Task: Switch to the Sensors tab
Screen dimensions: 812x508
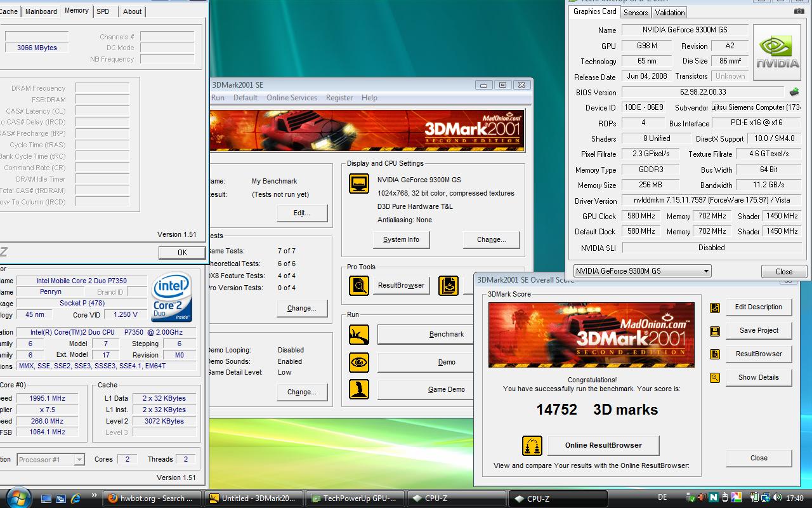Action: tap(636, 12)
